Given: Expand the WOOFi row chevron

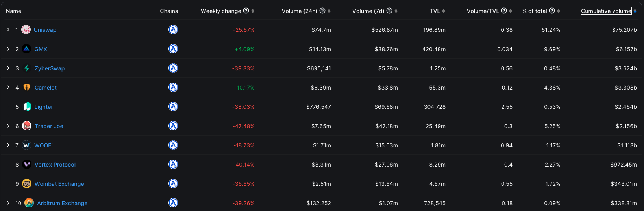Looking at the screenshot, I should point(8,145).
